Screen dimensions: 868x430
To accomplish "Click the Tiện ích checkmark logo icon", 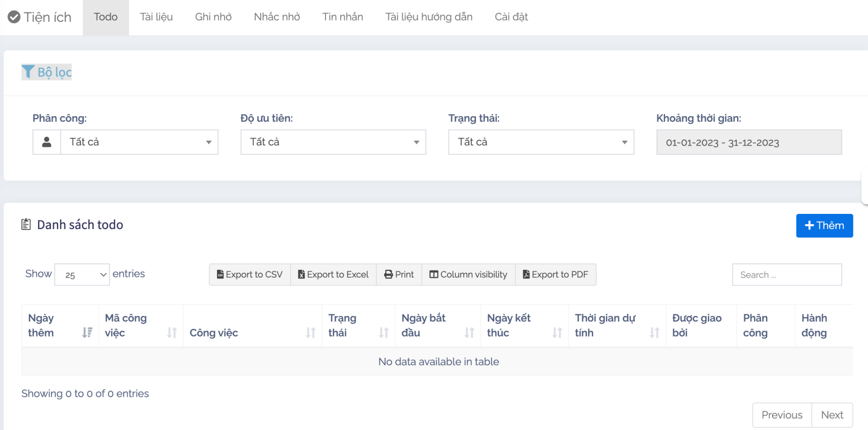I will tap(14, 17).
